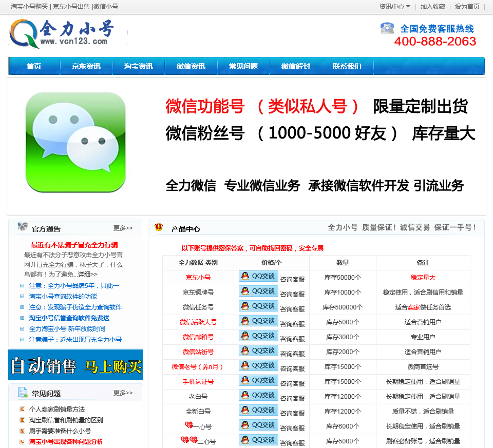
Task: Expand the 资讯中心 dropdown
Action: click(394, 6)
